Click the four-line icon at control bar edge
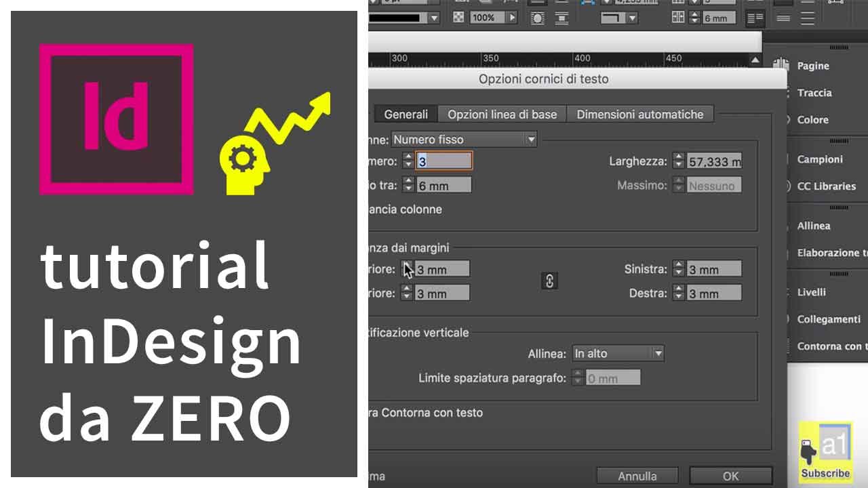This screenshot has height=488, width=868. [807, 18]
